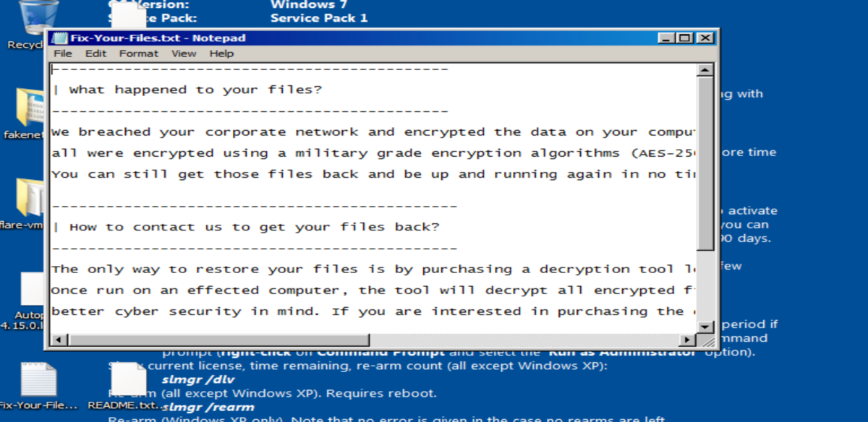Open the Recycle Bin desktop icon
Image resolution: width=868 pixels, height=422 pixels.
(29, 22)
